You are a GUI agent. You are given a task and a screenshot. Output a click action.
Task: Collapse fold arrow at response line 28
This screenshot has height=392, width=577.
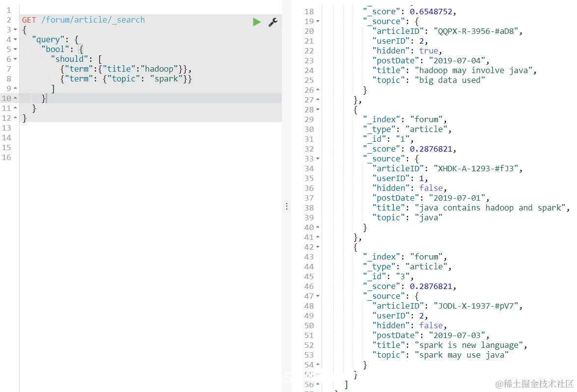coord(318,109)
